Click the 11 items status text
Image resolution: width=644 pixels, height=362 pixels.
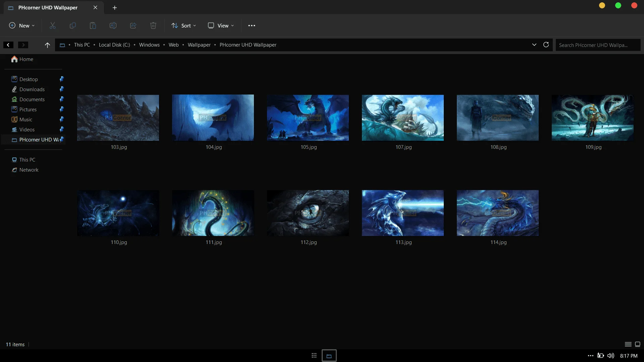click(x=15, y=344)
